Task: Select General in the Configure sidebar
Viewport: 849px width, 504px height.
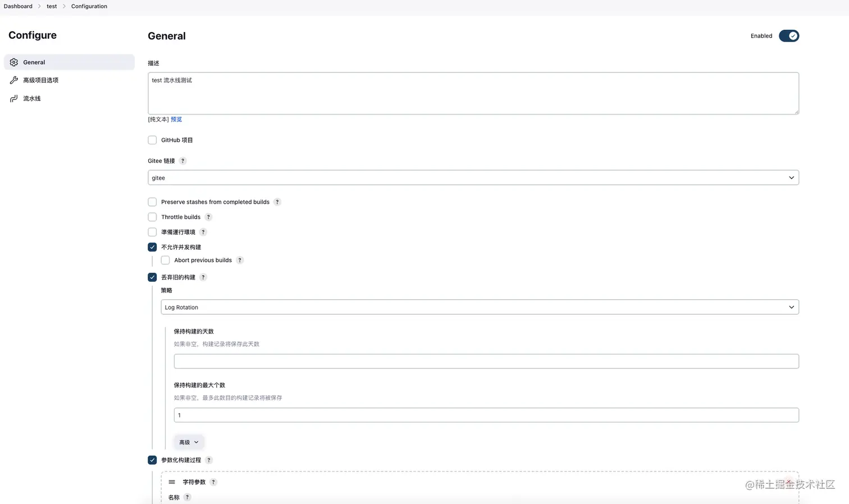Action: (69, 62)
